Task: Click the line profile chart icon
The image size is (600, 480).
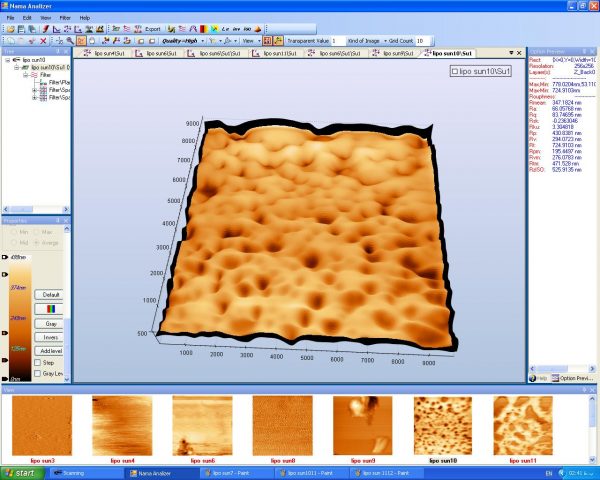Action: (57, 29)
